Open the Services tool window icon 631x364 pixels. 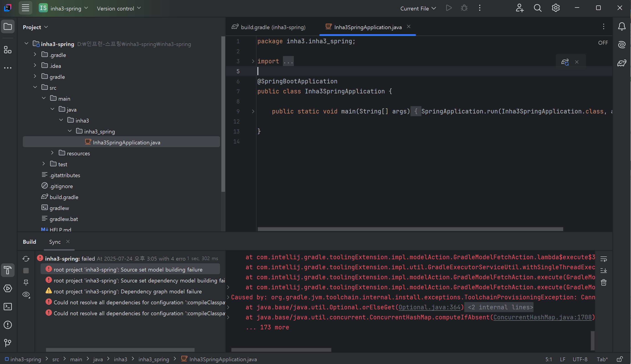8,289
